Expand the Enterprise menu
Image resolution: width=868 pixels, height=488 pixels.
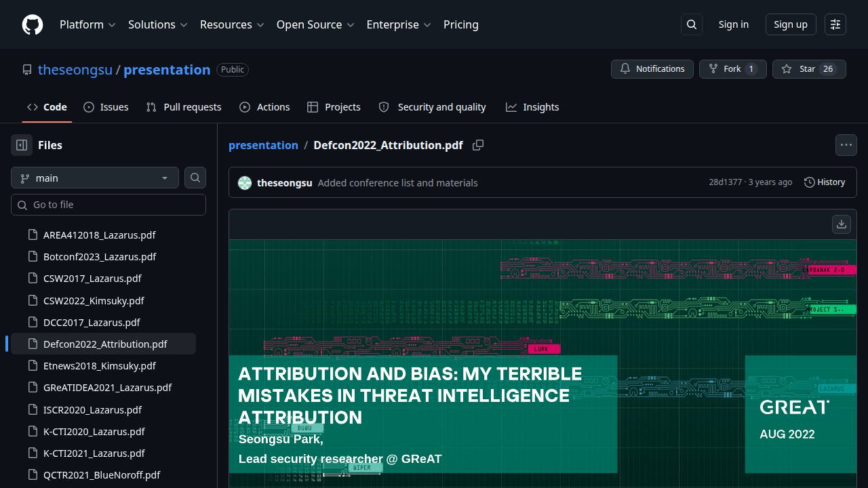(x=399, y=24)
